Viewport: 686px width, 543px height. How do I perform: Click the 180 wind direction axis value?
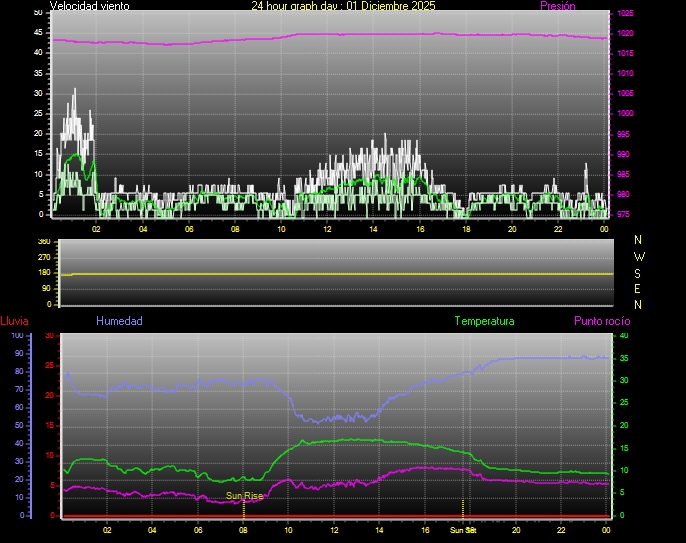(x=43, y=273)
